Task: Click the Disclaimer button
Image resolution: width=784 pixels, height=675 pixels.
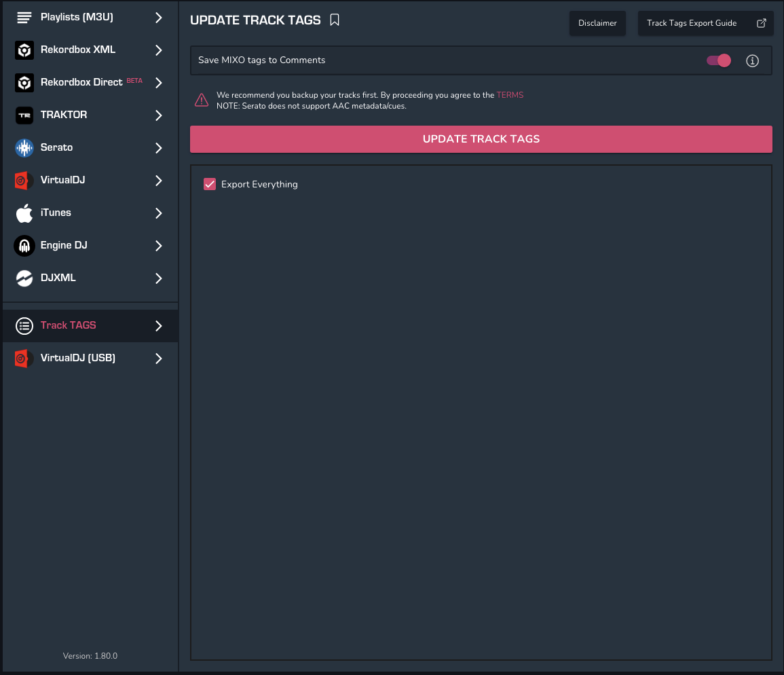Action: pyautogui.click(x=597, y=23)
